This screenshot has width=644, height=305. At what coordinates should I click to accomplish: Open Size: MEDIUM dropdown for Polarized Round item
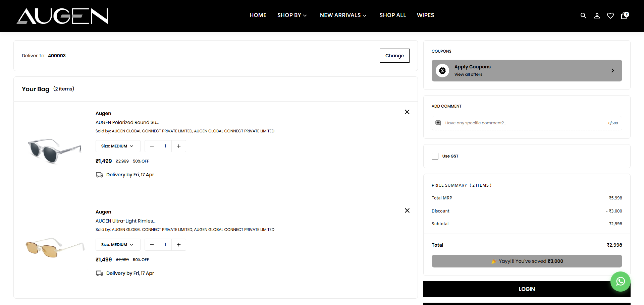(118, 146)
